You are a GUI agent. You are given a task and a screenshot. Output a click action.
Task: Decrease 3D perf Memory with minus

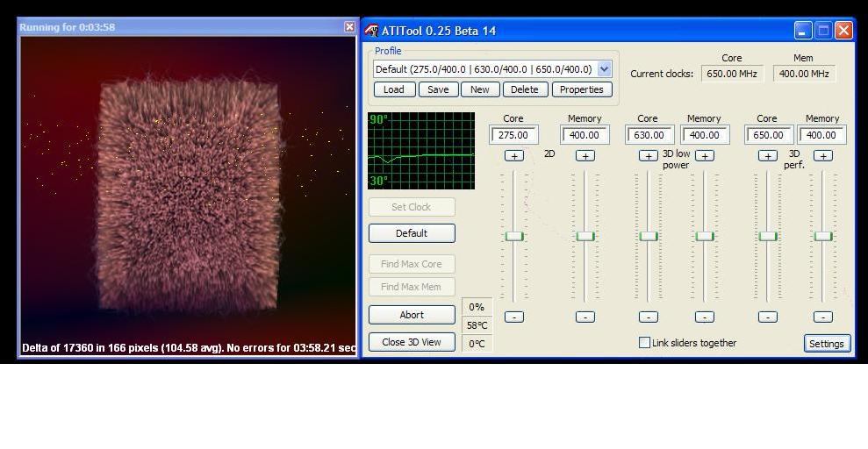(823, 317)
